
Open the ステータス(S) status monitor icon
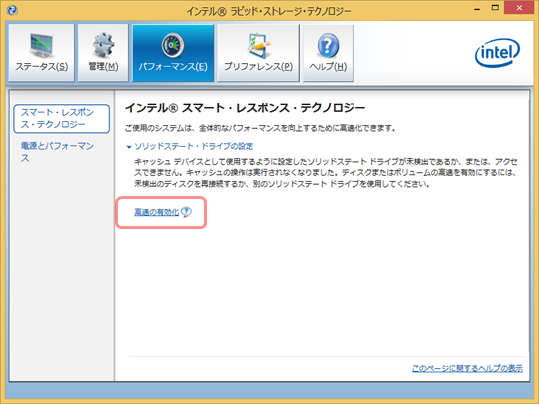pyautogui.click(x=42, y=46)
